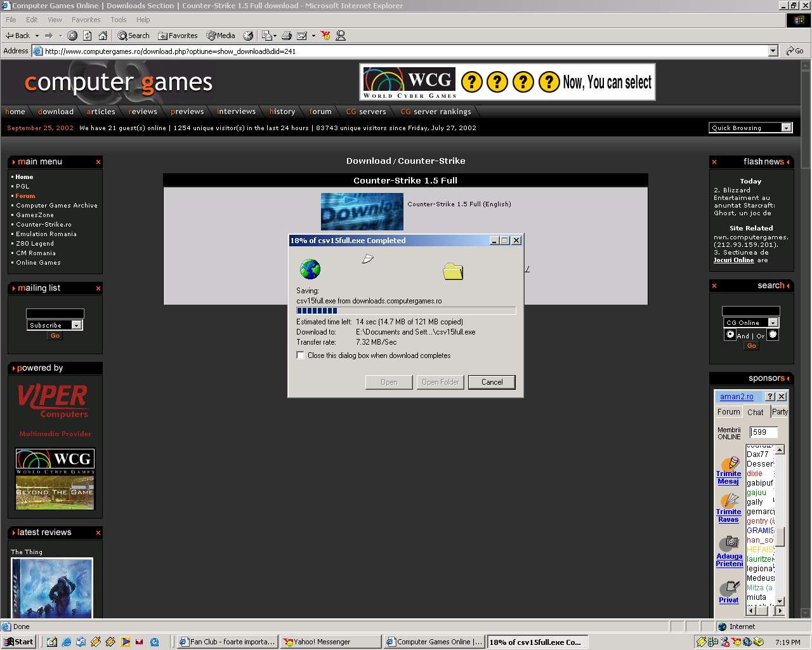
Task: Launch Yahoo Messenger from IE toolbar
Action: (x=325, y=36)
